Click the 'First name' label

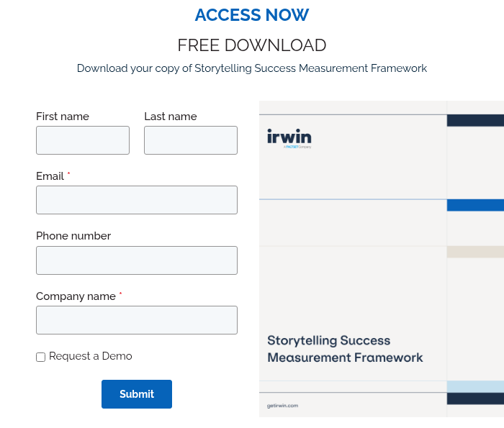tap(63, 117)
